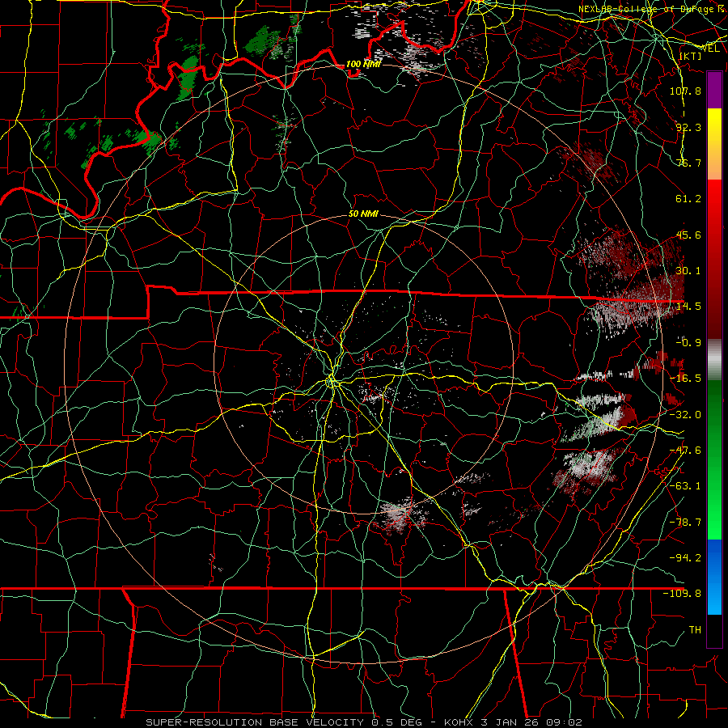Viewport: 728px width, 728px height.
Task: Click the -109.8 velocity scale value
Action: [682, 594]
